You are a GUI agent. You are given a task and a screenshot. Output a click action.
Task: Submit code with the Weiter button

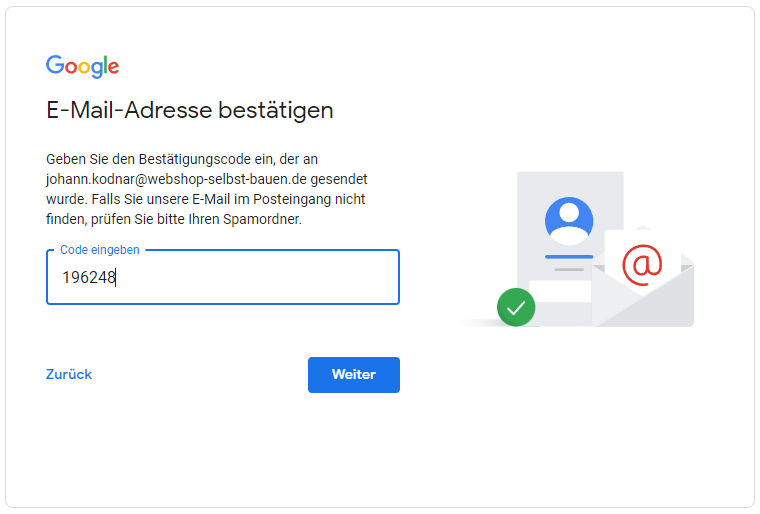pos(354,375)
